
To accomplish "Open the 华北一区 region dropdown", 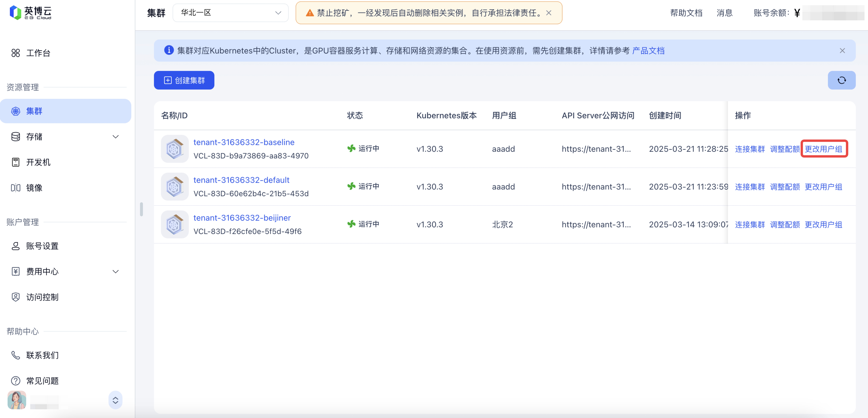I will (231, 13).
